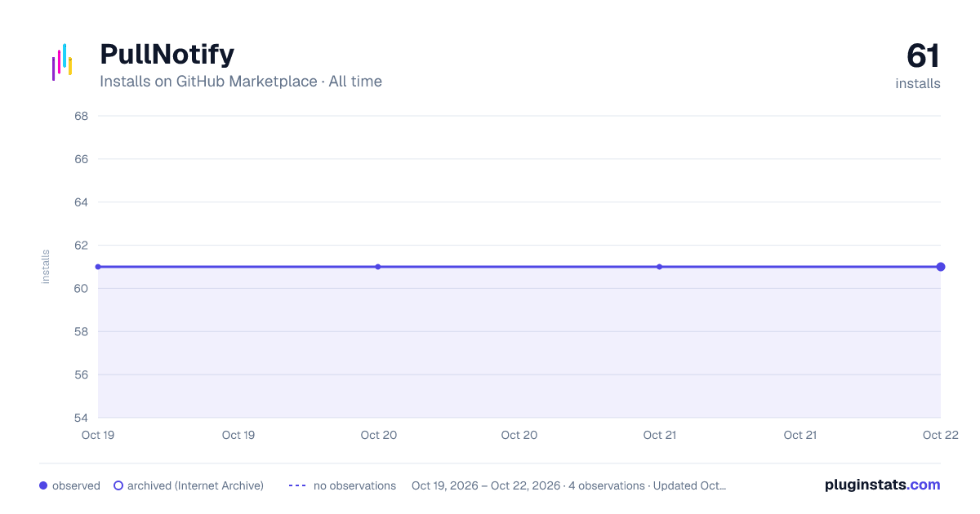Click the 68 y-axis label

pyautogui.click(x=81, y=116)
